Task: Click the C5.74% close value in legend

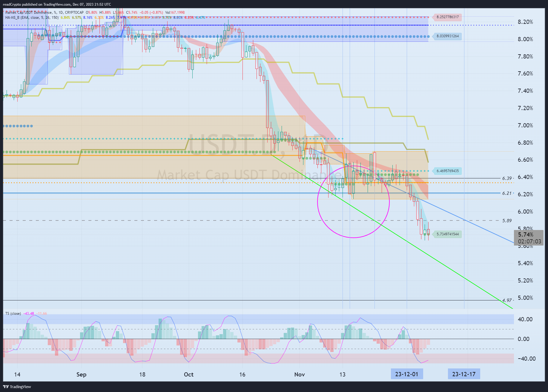Action: click(132, 13)
